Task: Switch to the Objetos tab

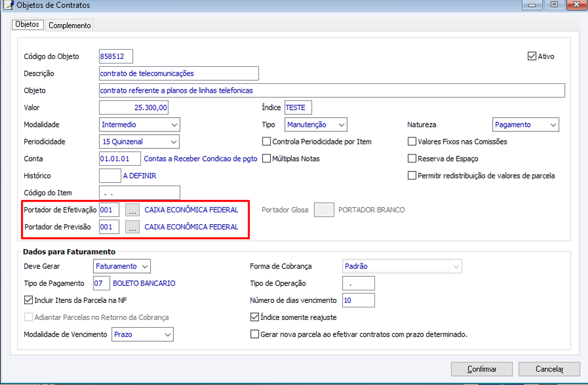Action: pyautogui.click(x=27, y=24)
